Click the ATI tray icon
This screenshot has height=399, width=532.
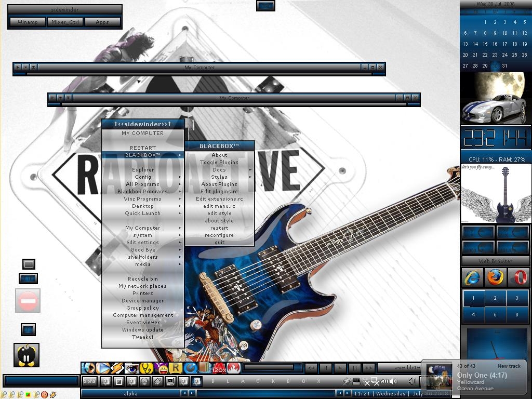[x=384, y=382]
